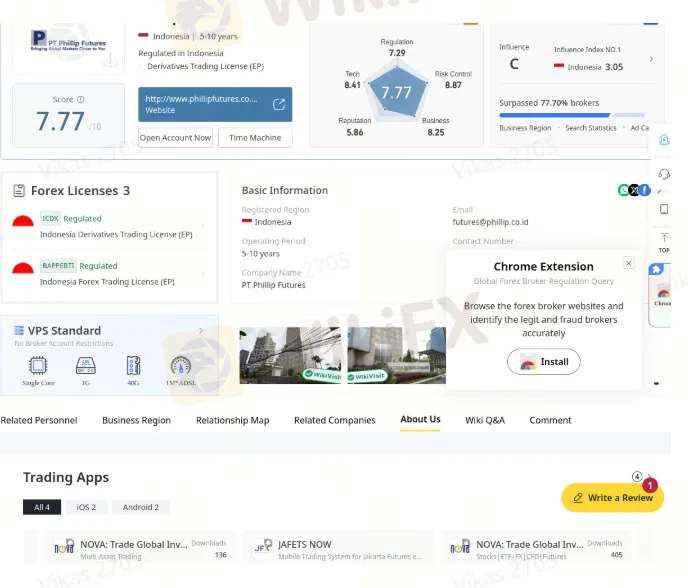Click the Forex Licenses document icon
The width and height of the screenshot is (688, 588).
click(x=19, y=191)
